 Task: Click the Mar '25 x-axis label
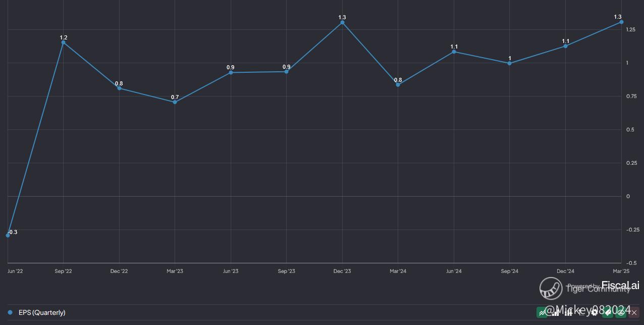click(621, 271)
